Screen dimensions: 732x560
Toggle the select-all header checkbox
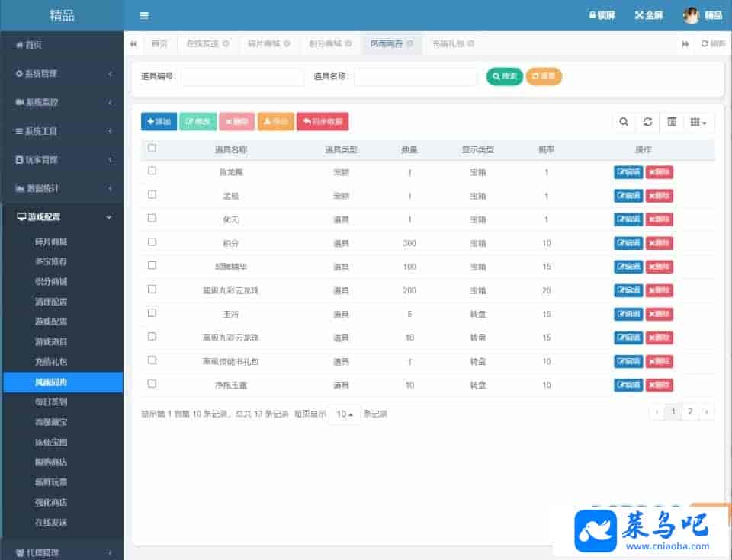pos(152,148)
